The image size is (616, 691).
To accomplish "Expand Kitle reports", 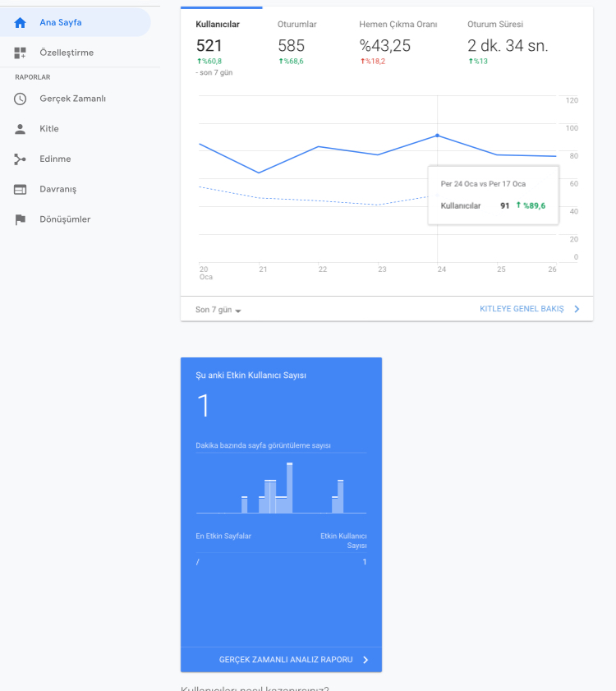I will pos(76,129).
